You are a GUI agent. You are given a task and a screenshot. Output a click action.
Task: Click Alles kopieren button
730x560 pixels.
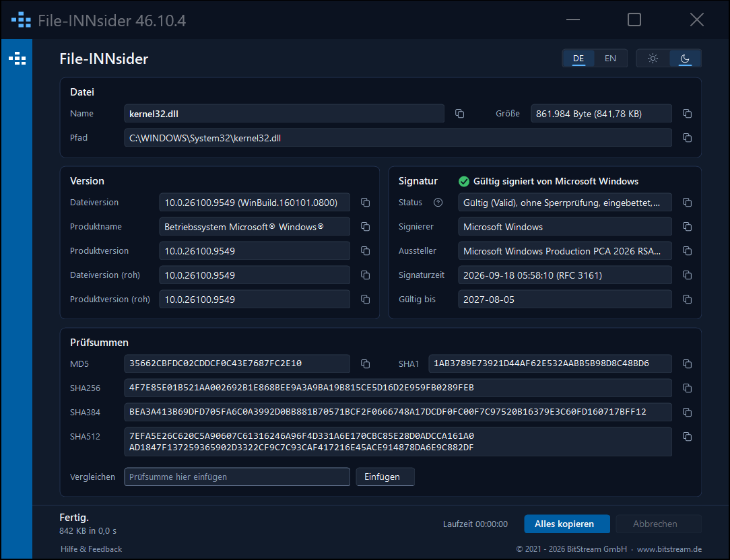click(567, 524)
